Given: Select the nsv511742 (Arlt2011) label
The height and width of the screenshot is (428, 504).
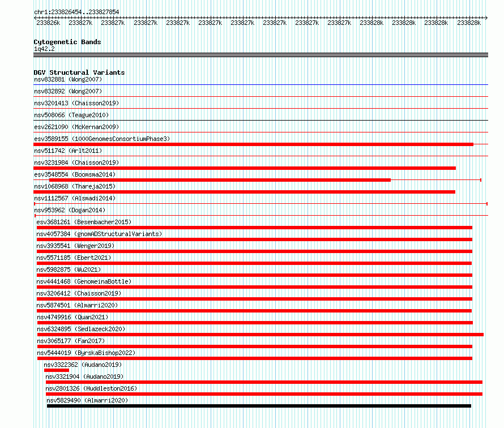Looking at the screenshot, I should coord(68,151).
